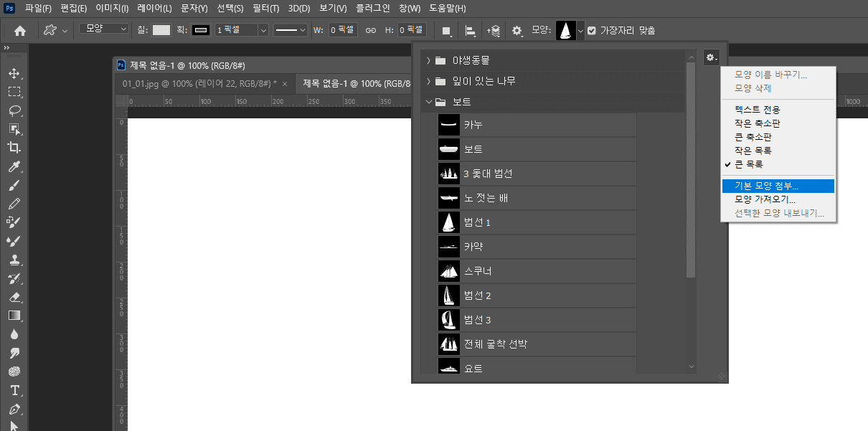The height and width of the screenshot is (431, 868).
Task: Expand the collapsed toolbar double arrow
Action: point(6,47)
